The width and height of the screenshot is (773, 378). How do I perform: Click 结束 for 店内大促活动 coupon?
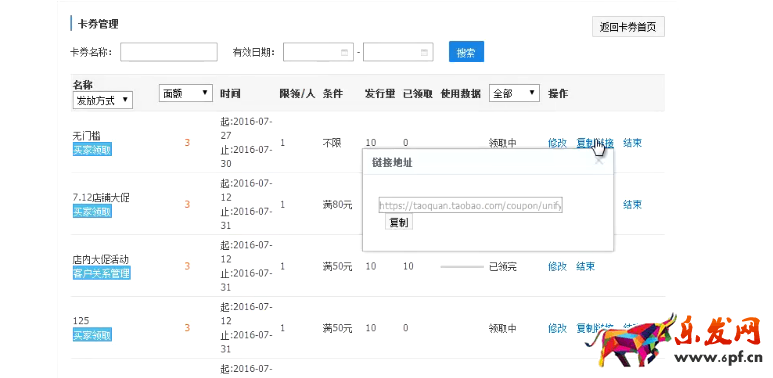(x=586, y=267)
